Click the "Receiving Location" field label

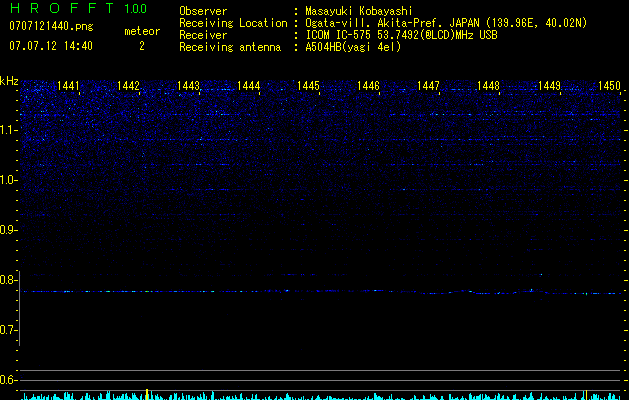pyautogui.click(x=233, y=23)
